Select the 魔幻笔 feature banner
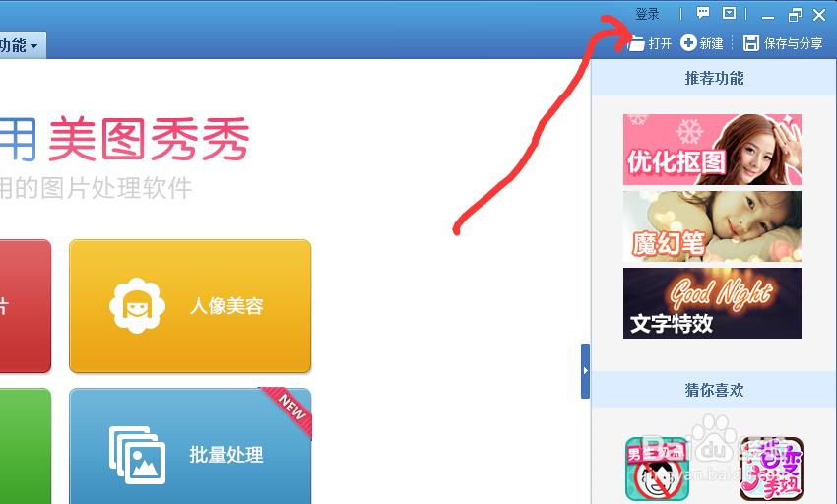837x504 pixels. [712, 226]
